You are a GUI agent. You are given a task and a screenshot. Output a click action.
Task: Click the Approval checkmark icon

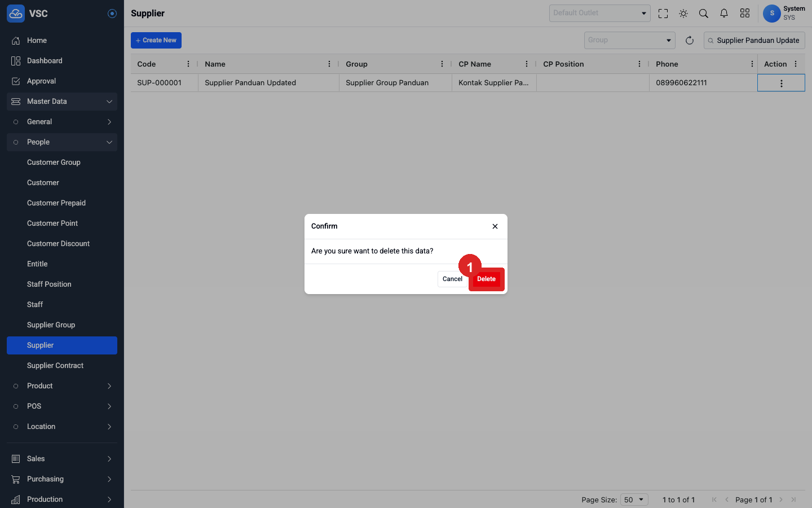point(16,81)
